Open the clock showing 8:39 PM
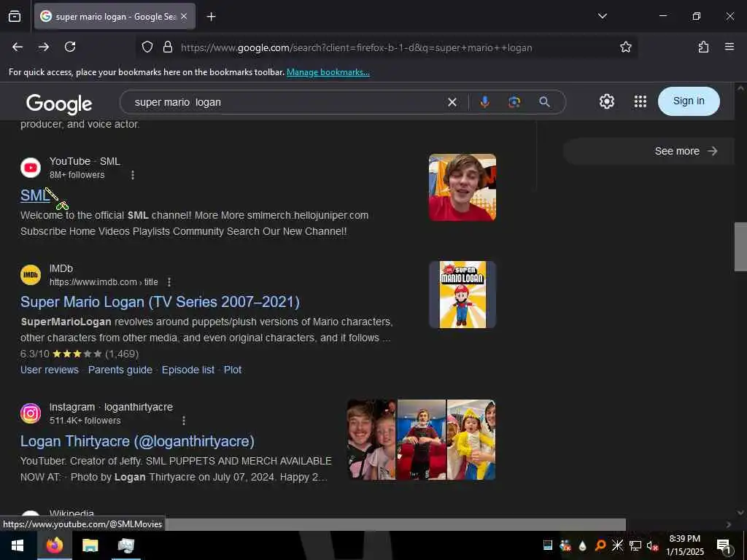The width and height of the screenshot is (747, 560). click(685, 545)
